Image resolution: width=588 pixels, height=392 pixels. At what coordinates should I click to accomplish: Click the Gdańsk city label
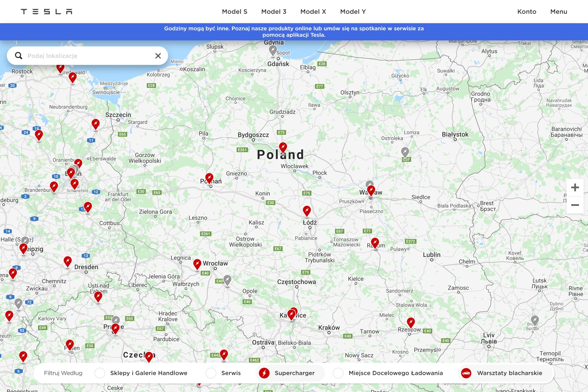pyautogui.click(x=278, y=64)
